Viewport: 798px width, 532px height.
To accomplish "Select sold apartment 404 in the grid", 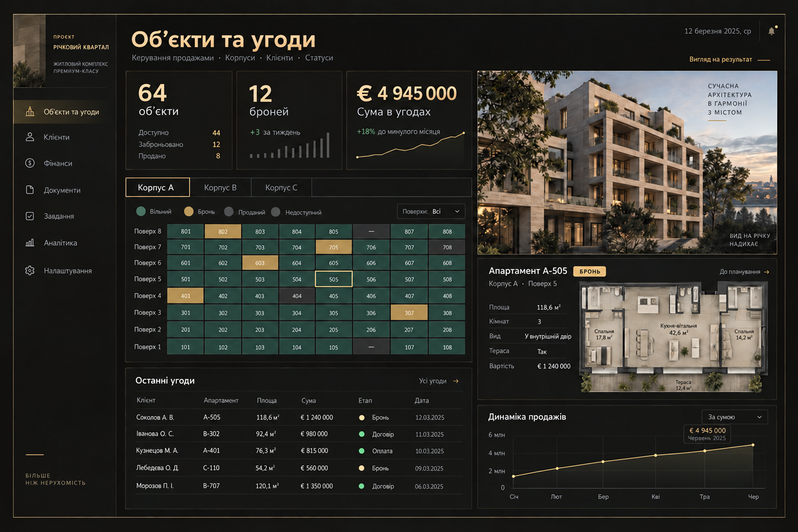I will point(297,296).
